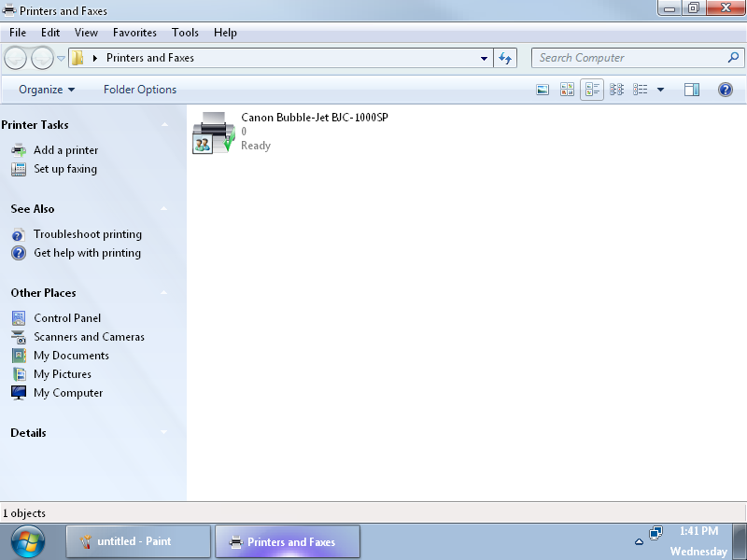Select the details list view button
This screenshot has width=747, height=560.
coord(640,90)
